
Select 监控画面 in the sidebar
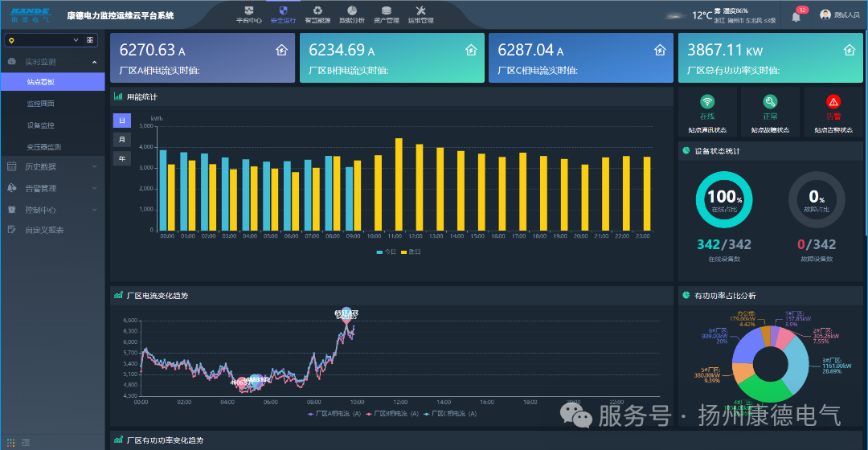pyautogui.click(x=40, y=104)
